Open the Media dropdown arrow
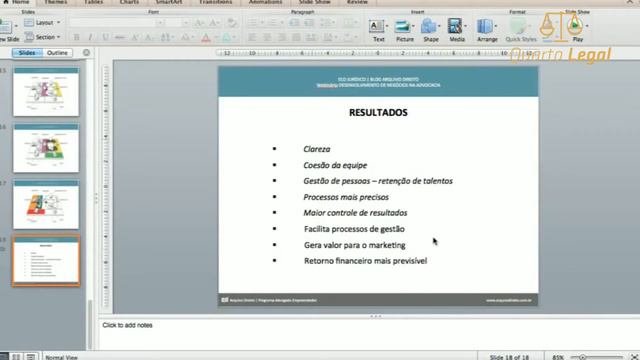640x360 pixels. (465, 27)
